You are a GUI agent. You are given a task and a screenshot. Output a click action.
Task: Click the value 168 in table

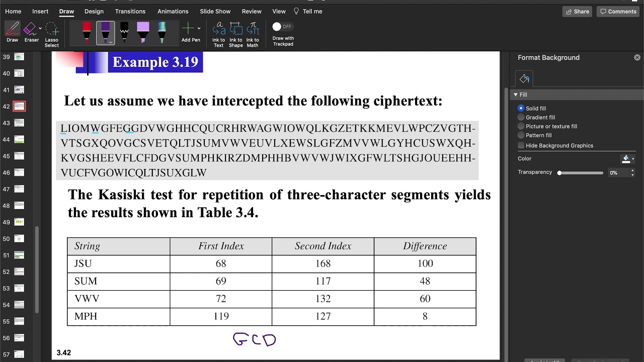tap(323, 263)
